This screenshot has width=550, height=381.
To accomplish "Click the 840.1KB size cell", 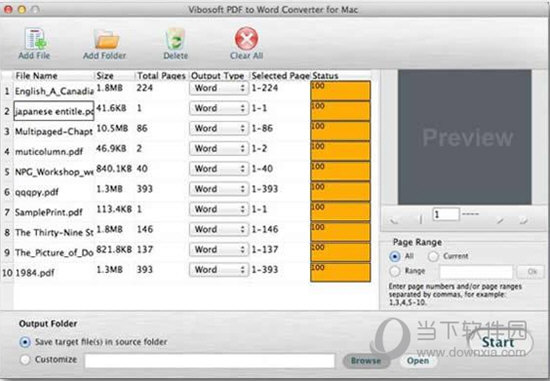I will [x=114, y=169].
